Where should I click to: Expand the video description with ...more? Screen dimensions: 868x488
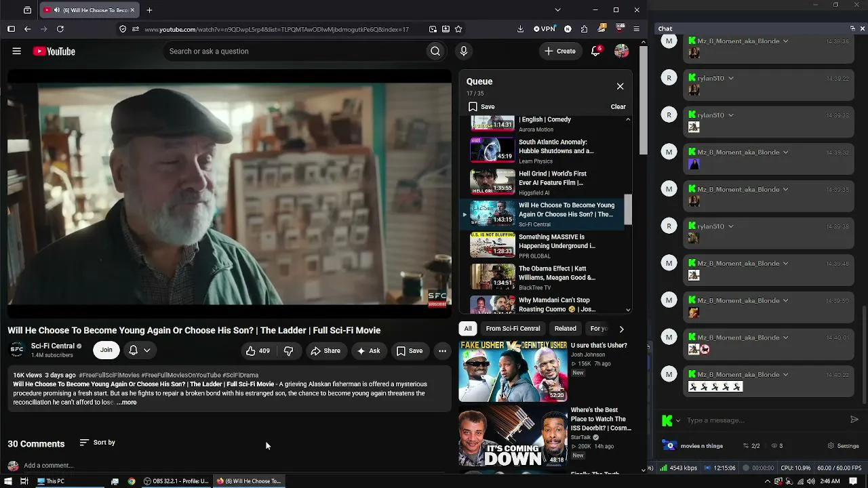pos(126,403)
